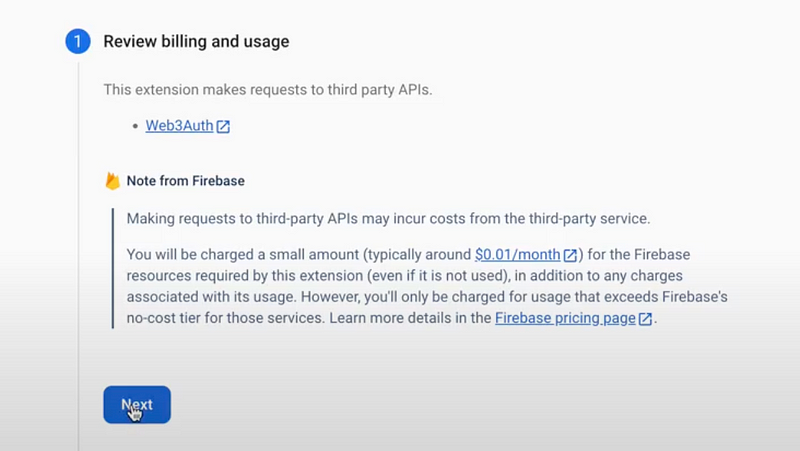The height and width of the screenshot is (451, 800).
Task: Click external-link icon beside Web3Auth
Action: pyautogui.click(x=223, y=127)
